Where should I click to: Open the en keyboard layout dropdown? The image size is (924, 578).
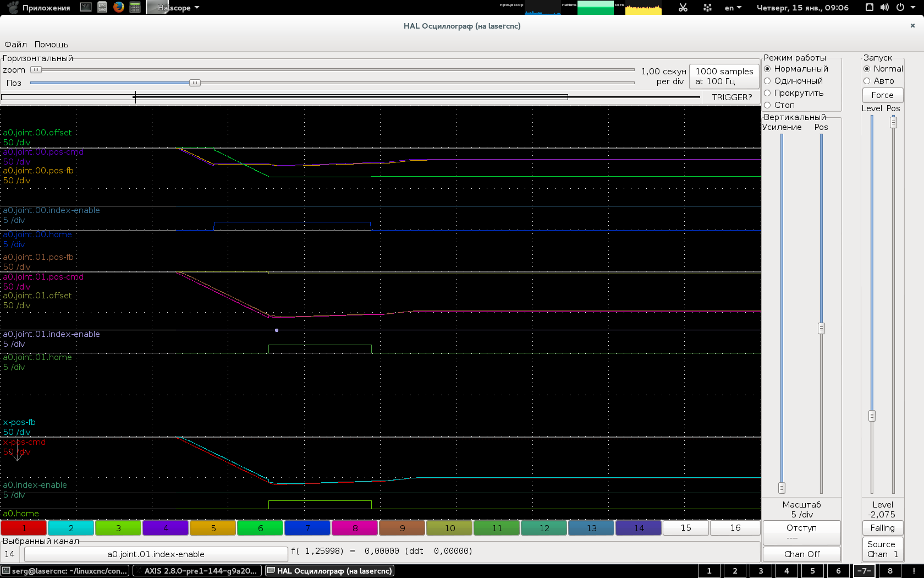point(733,8)
